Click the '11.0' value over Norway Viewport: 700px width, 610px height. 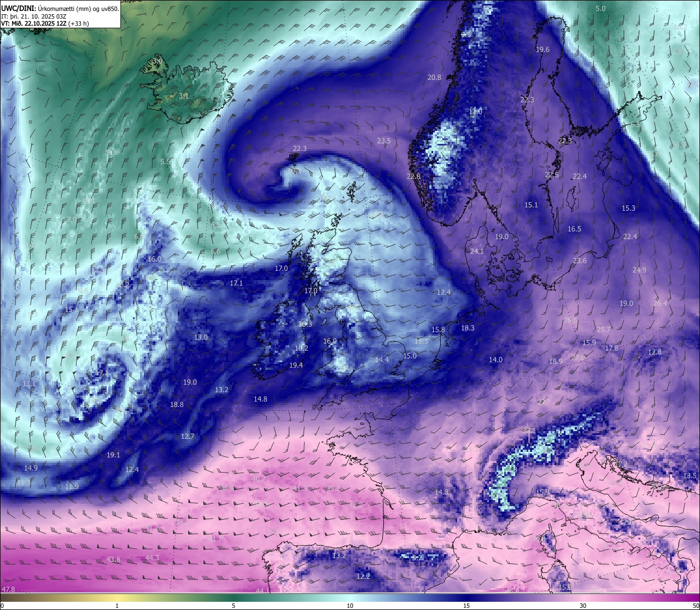coord(476,111)
